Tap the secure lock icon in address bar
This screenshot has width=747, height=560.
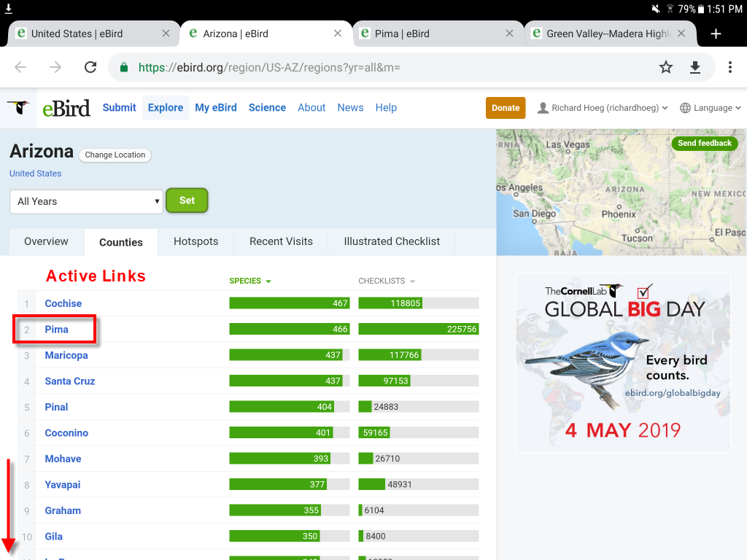click(x=124, y=67)
